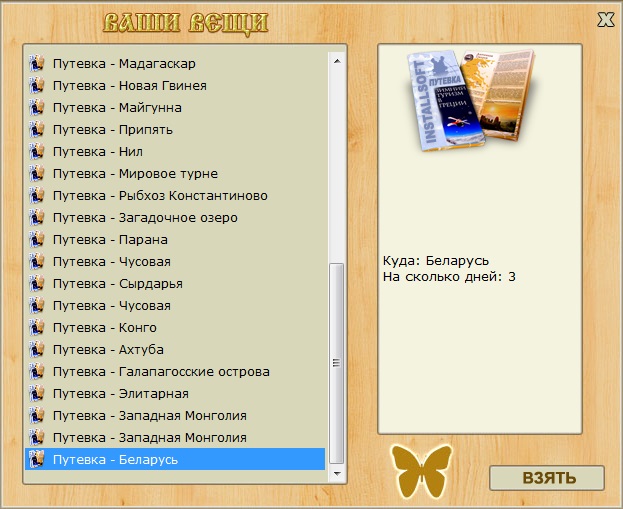This screenshot has height=509, width=623.
Task: Click the voucher icon beside Ахтуба
Action: (37, 349)
